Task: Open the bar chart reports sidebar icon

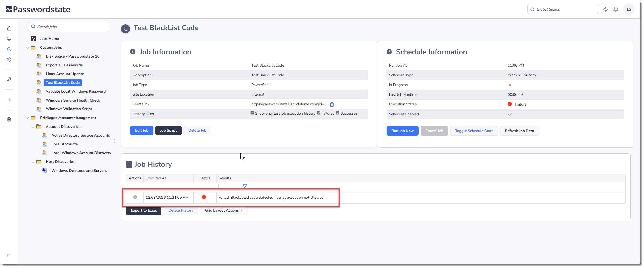Action: (x=9, y=100)
